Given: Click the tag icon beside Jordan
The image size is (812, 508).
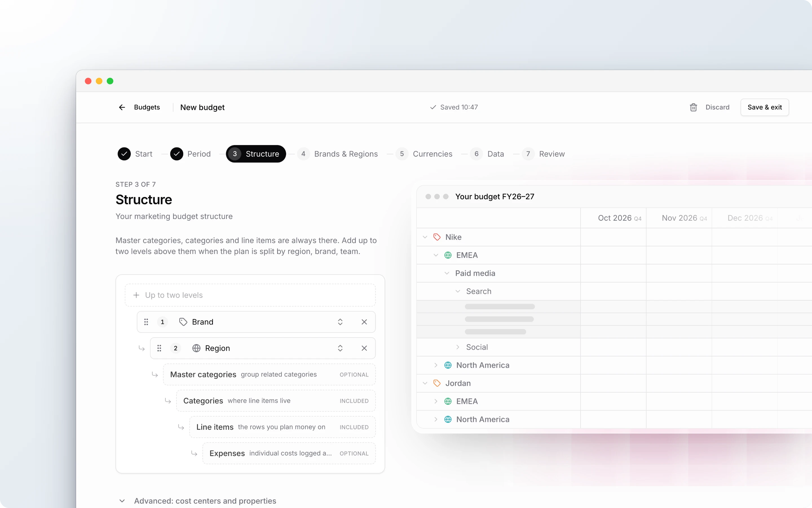Looking at the screenshot, I should [436, 383].
